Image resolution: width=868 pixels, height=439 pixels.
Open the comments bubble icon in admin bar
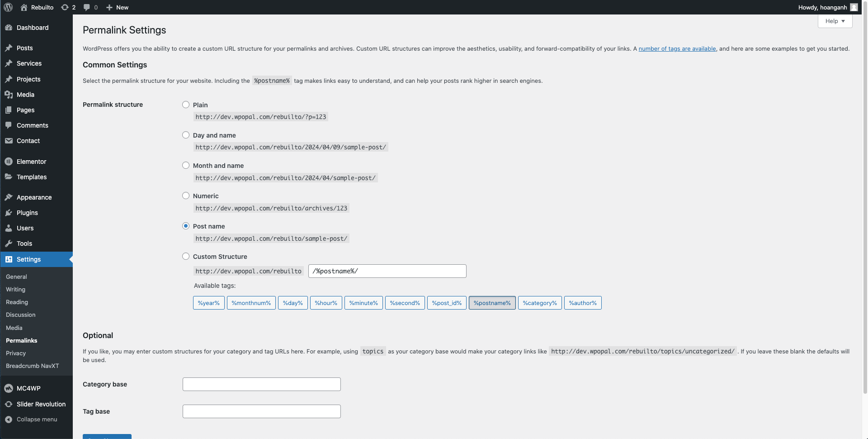point(87,7)
